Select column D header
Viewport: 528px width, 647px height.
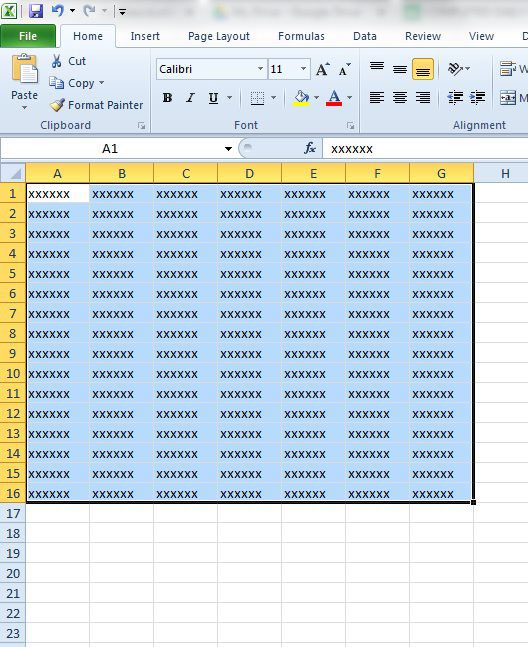249,173
